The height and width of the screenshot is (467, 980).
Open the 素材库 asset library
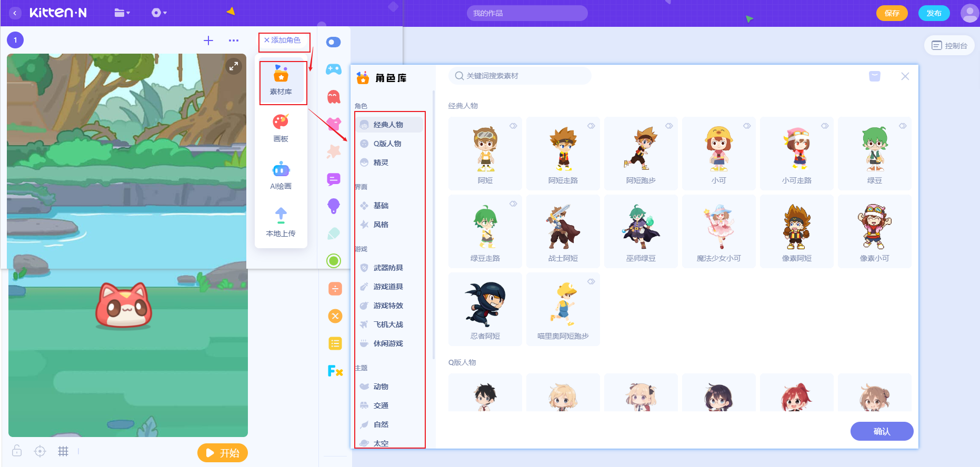(281, 80)
